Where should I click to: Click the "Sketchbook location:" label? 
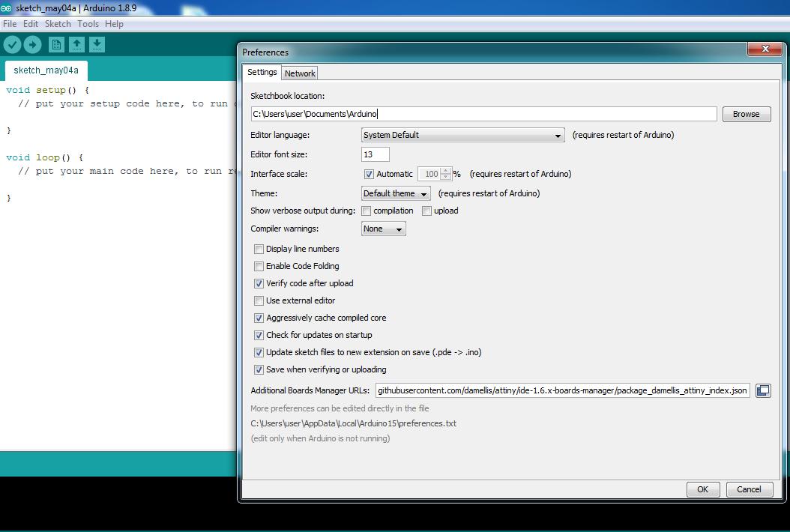click(x=287, y=96)
